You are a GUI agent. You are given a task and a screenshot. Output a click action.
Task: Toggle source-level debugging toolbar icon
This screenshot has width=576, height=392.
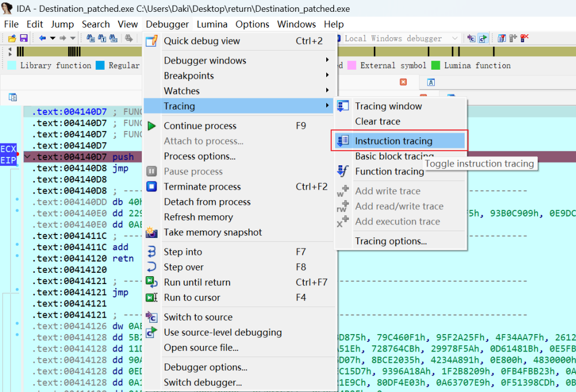483,38
